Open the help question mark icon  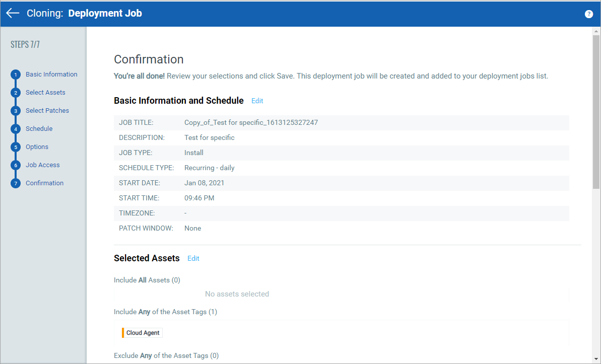[588, 14]
